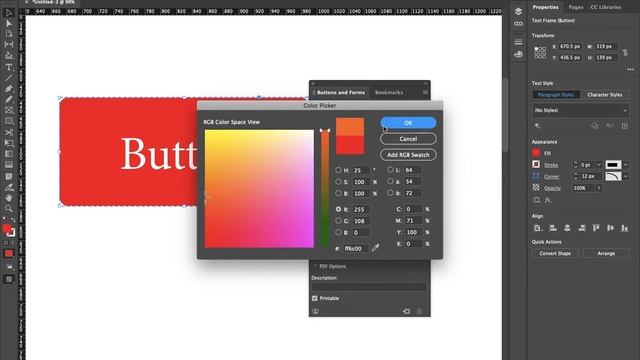Switch to Character Styles

[604, 95]
